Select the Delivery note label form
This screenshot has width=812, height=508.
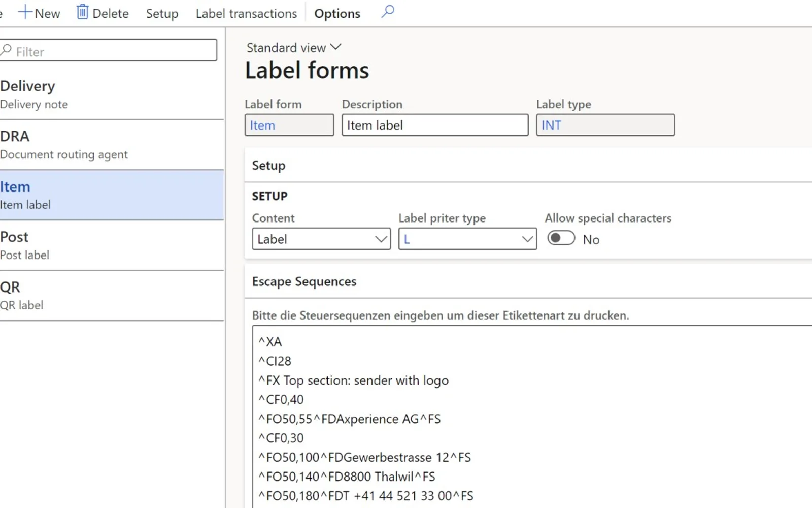tap(112, 94)
